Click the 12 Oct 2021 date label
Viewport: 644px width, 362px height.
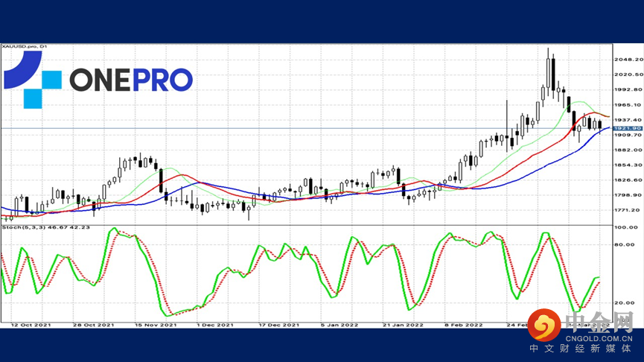tap(31, 325)
